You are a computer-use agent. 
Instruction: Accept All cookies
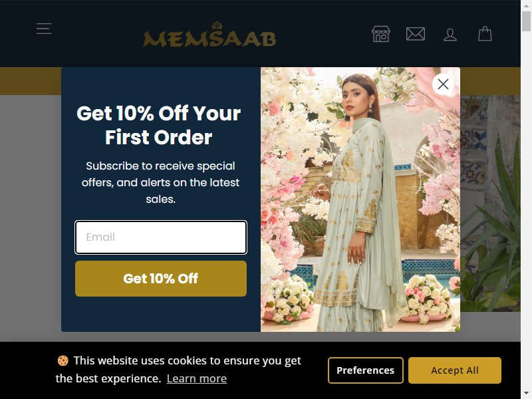click(455, 370)
